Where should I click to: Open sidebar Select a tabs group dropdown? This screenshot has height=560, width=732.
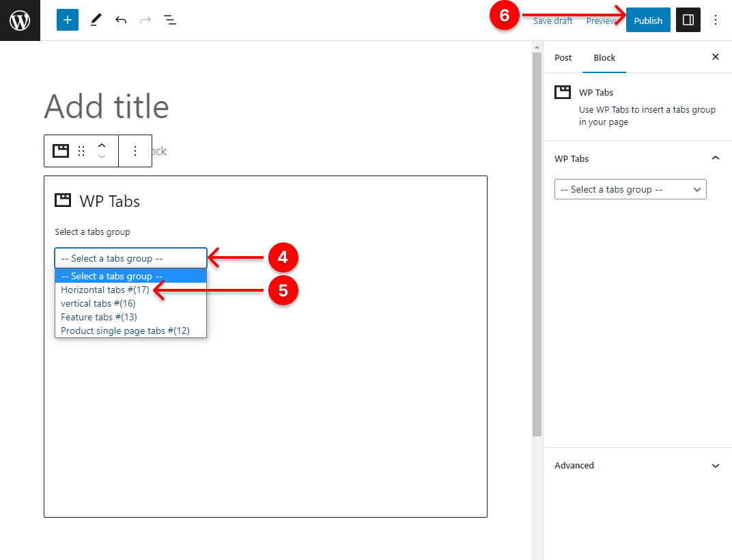pos(630,189)
